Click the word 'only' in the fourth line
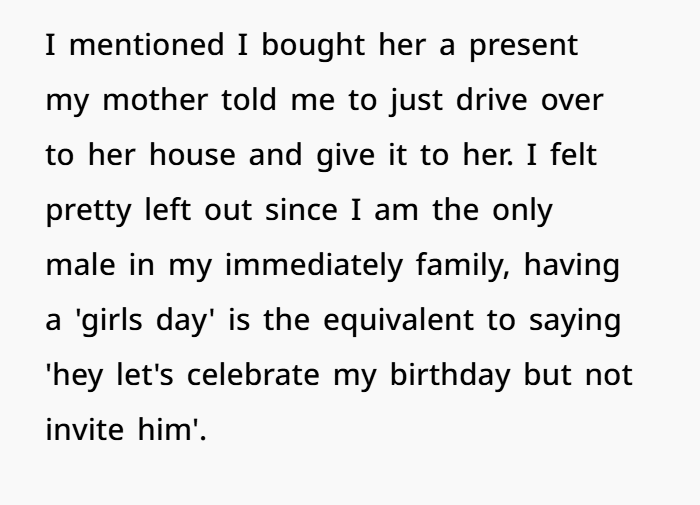Image resolution: width=700 pixels, height=505 pixels. coord(521,211)
